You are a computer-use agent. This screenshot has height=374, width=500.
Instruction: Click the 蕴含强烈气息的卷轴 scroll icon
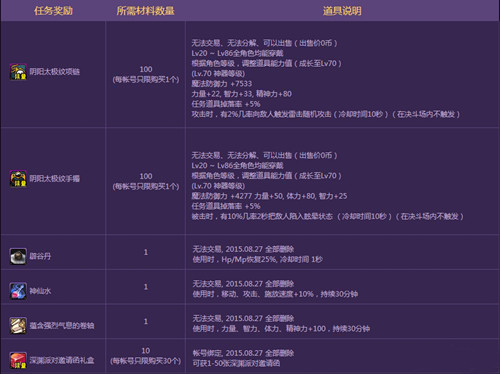(x=18, y=326)
